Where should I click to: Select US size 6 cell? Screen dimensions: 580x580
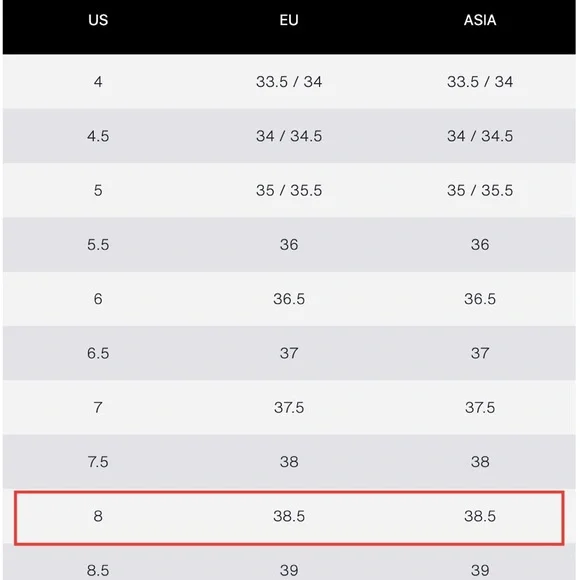(98, 299)
